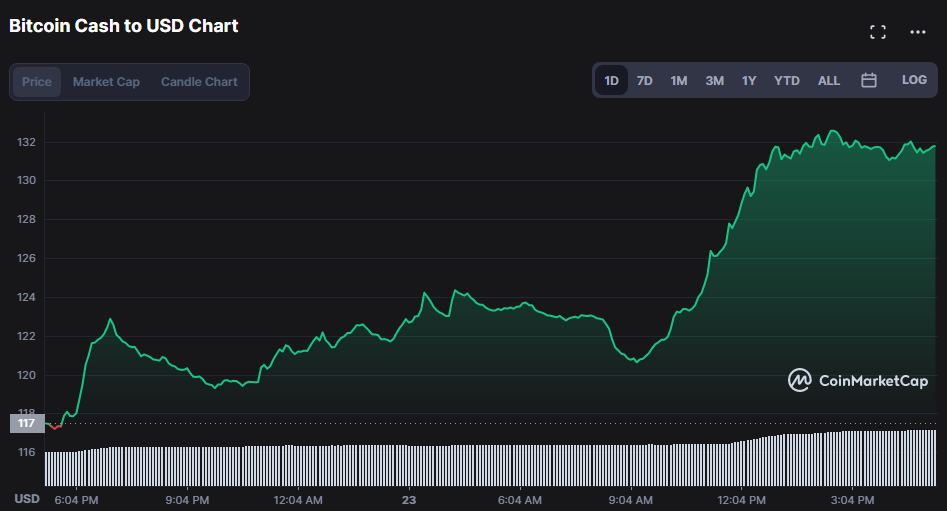Viewport: 947px width, 511px height.
Task: Click the 12:04 AM time label
Action: pyautogui.click(x=298, y=500)
